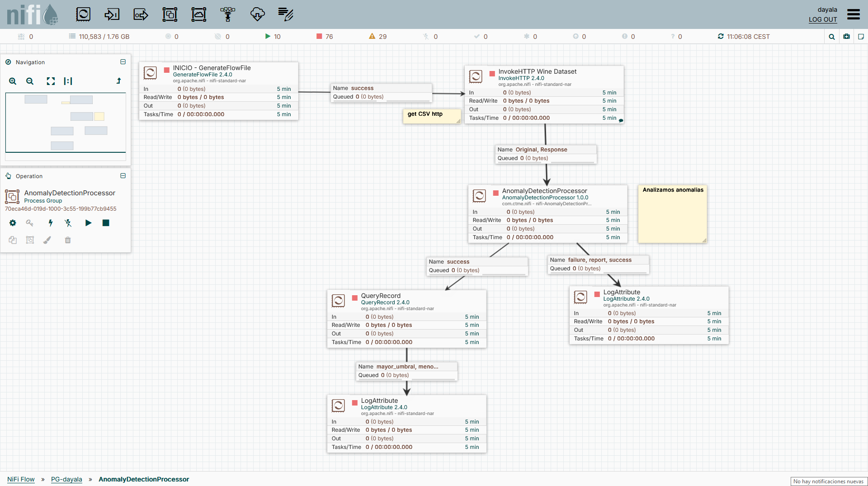Click the LOG OUT link
The height and width of the screenshot is (486, 868).
pos(823,19)
